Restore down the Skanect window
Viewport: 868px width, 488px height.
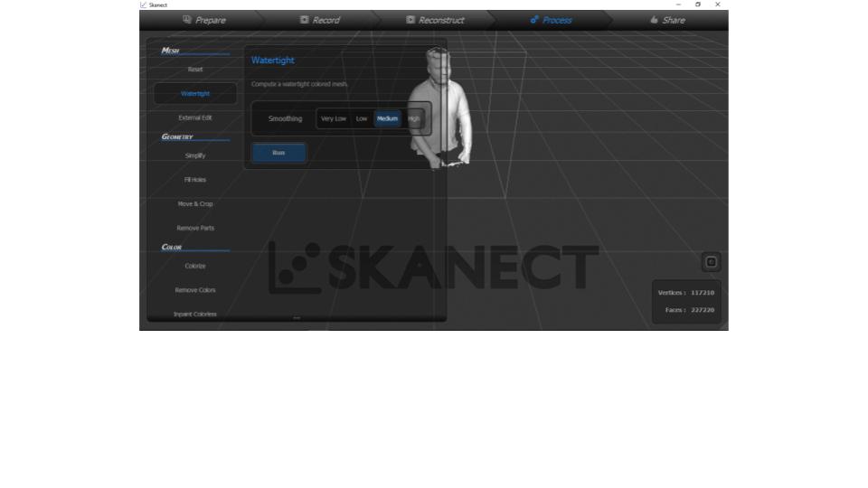point(697,5)
